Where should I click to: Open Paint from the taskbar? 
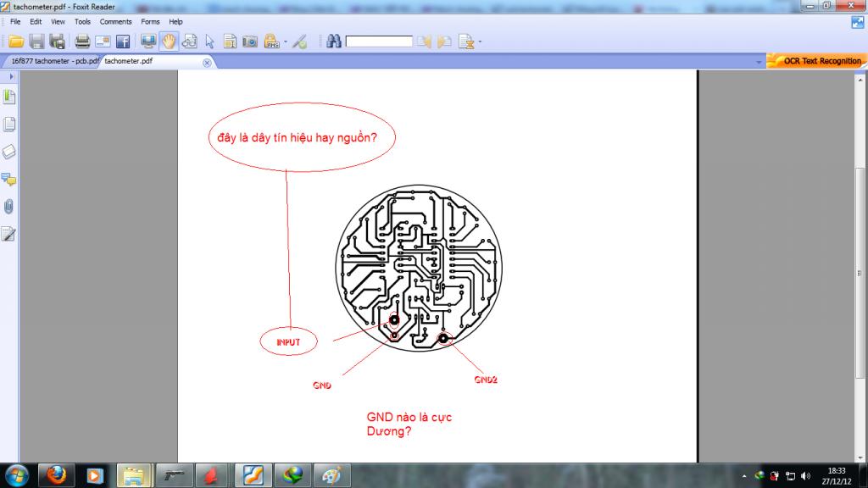coord(331,475)
